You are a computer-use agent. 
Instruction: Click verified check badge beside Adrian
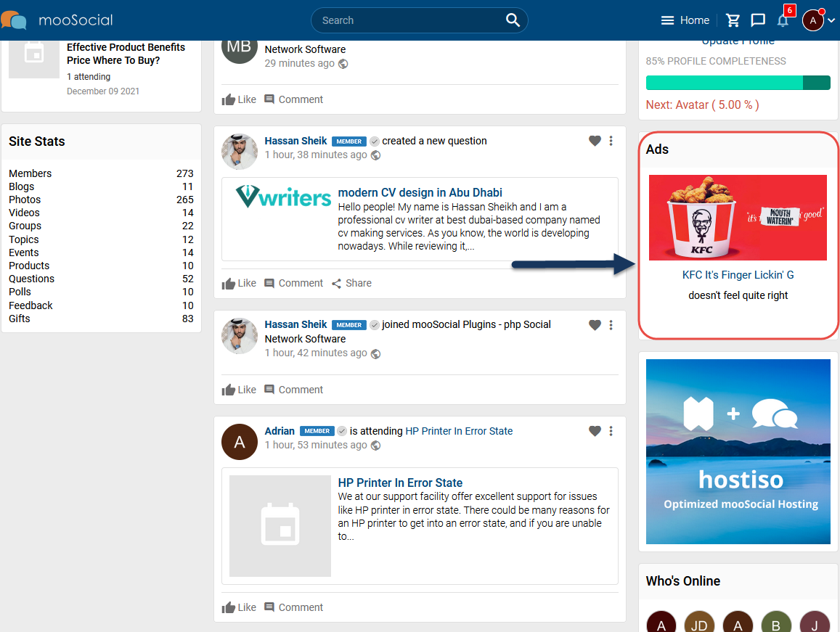(x=342, y=431)
